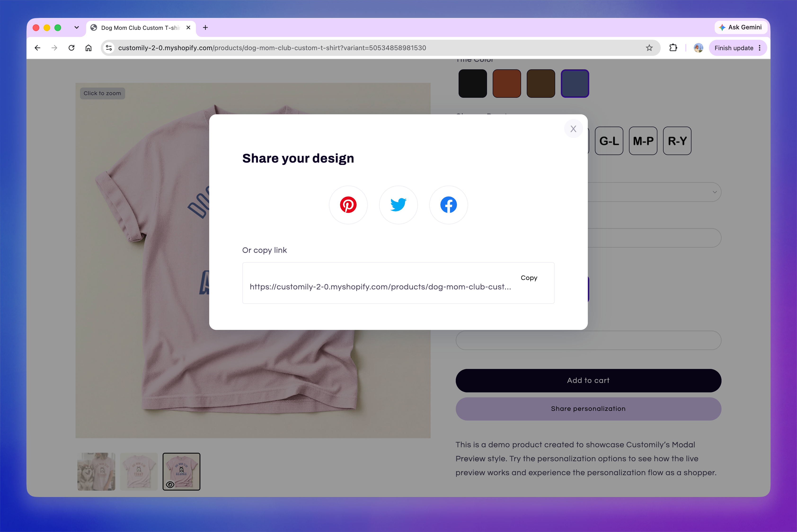Share design on Facebook
This screenshot has height=532, width=797.
(x=448, y=205)
